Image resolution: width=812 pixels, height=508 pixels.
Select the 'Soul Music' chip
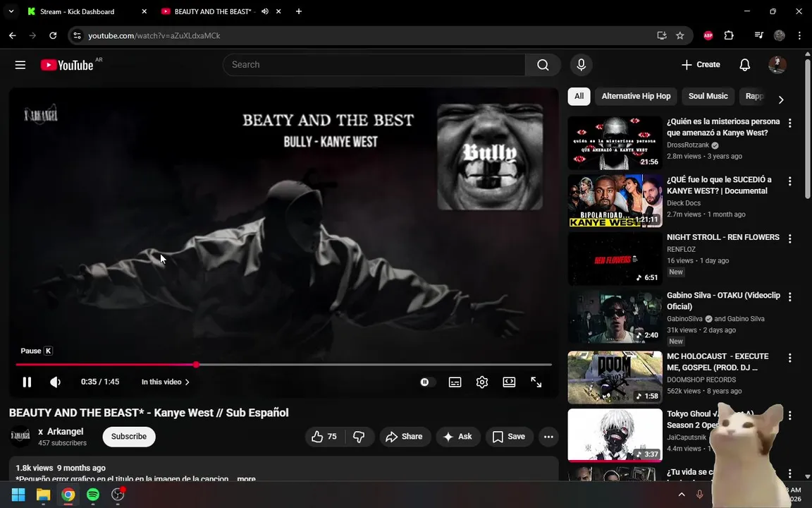(x=708, y=96)
